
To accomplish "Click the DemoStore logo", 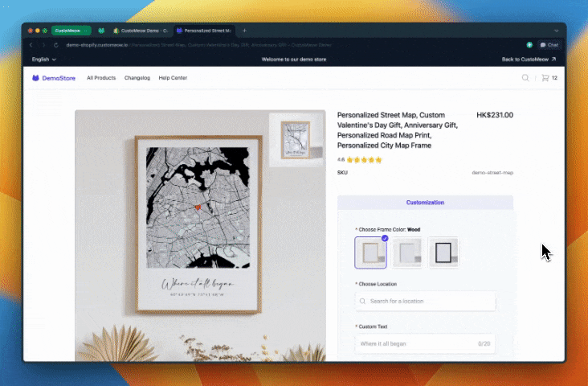I will pos(53,78).
